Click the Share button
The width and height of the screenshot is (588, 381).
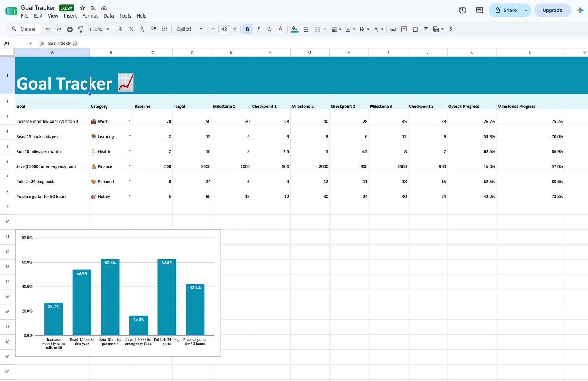(x=505, y=10)
